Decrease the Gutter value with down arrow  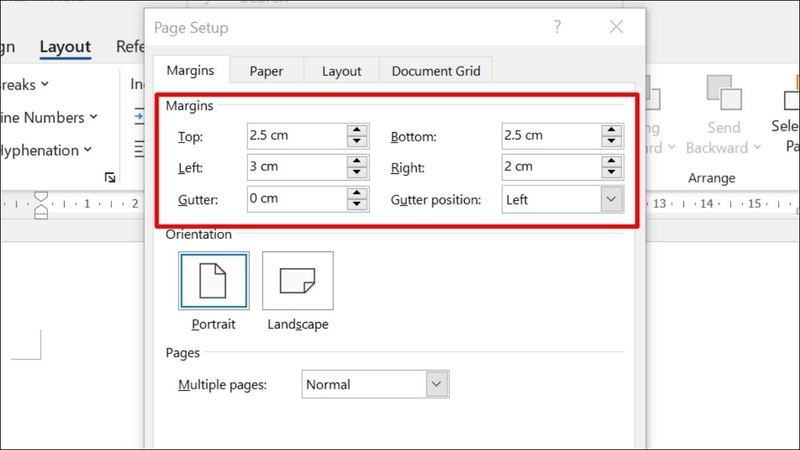[x=357, y=205]
